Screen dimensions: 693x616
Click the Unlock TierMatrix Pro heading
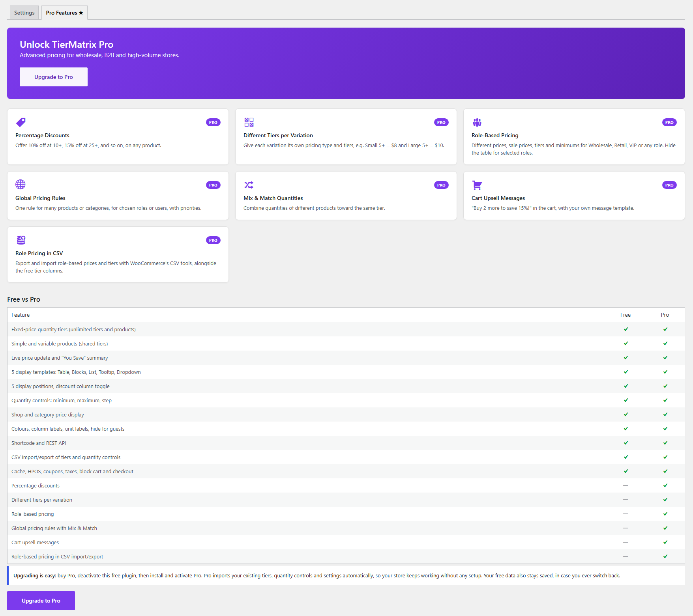coord(67,45)
